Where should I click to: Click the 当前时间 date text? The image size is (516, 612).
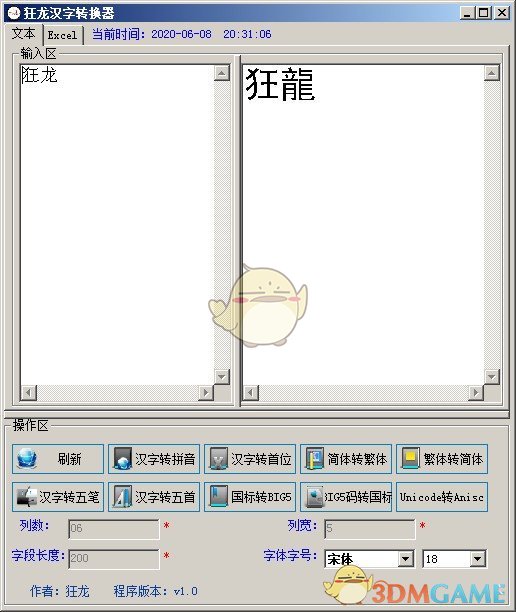click(181, 34)
